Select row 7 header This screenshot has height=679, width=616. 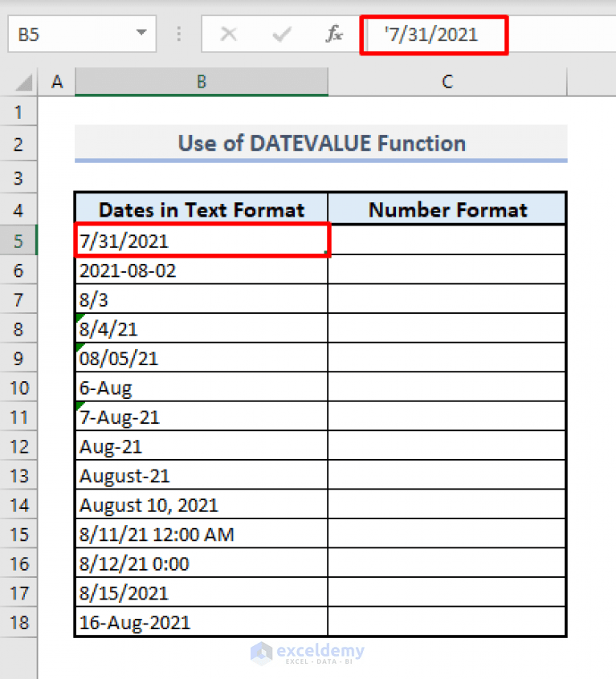coord(18,299)
